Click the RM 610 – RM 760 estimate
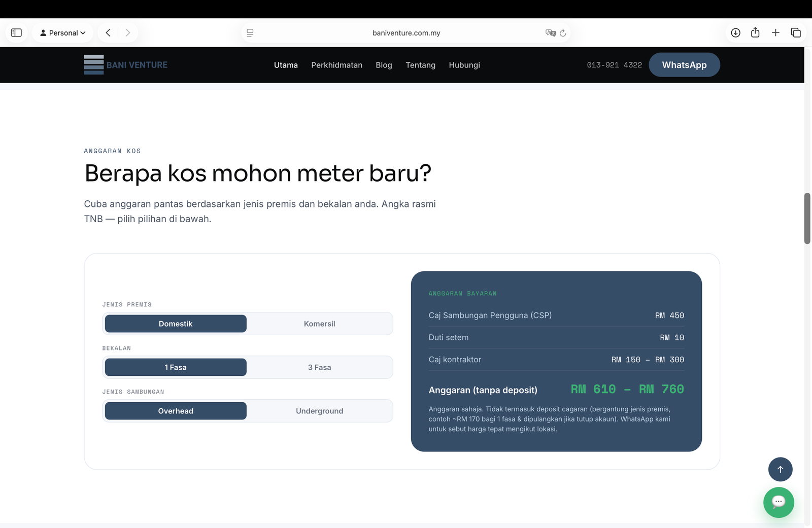The image size is (812, 528). (x=627, y=389)
